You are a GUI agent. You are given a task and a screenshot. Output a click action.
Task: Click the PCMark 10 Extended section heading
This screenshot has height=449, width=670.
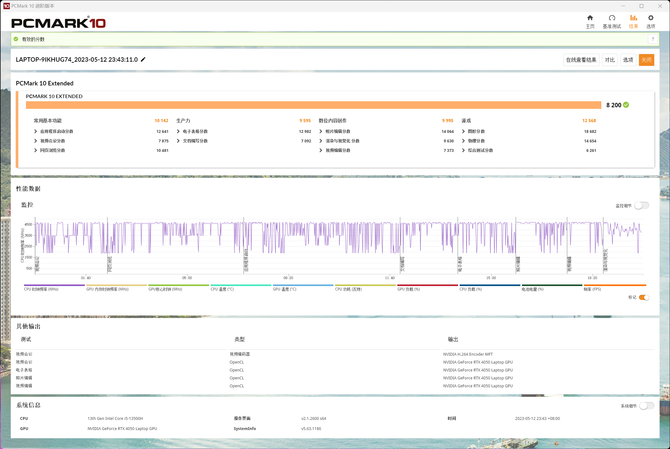point(44,83)
